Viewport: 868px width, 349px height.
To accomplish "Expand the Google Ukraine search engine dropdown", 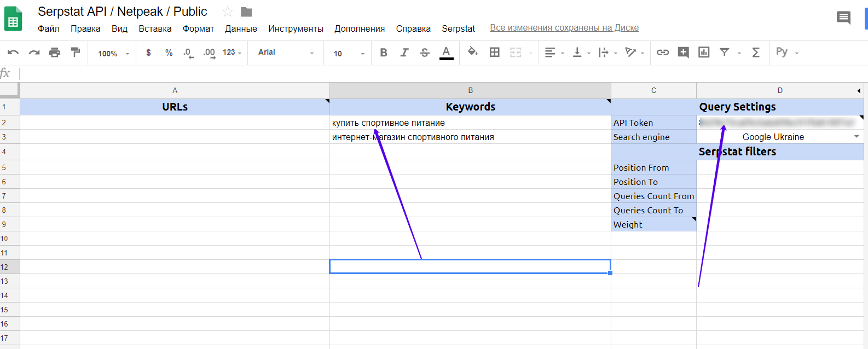I will (857, 137).
